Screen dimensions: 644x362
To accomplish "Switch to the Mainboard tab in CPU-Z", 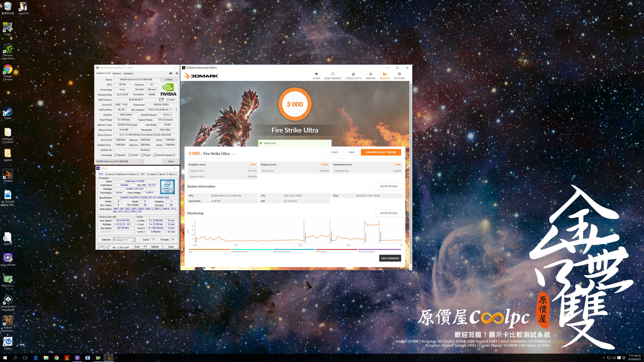I will point(121,174).
